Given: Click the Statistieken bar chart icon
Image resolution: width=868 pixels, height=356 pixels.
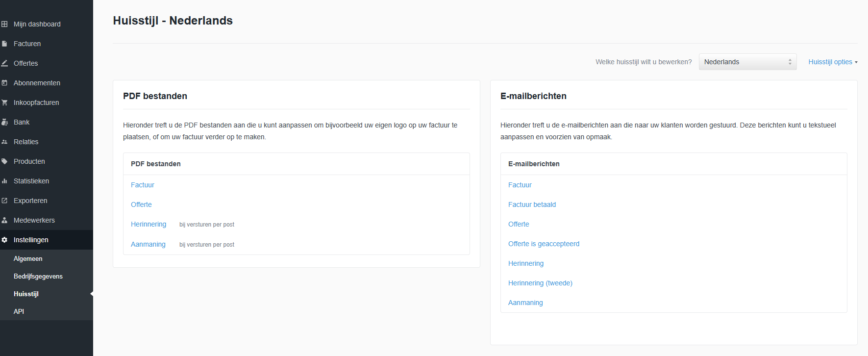Looking at the screenshot, I should click(4, 181).
